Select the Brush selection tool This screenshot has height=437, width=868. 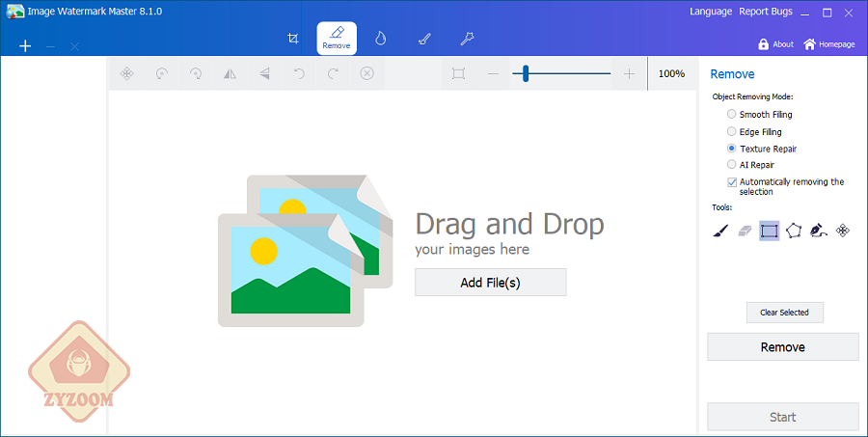coord(720,231)
